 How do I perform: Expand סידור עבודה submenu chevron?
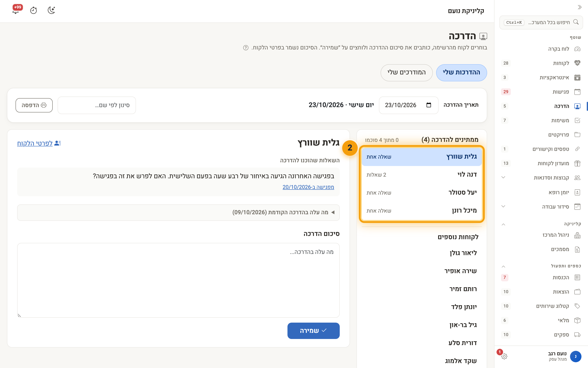point(503,206)
